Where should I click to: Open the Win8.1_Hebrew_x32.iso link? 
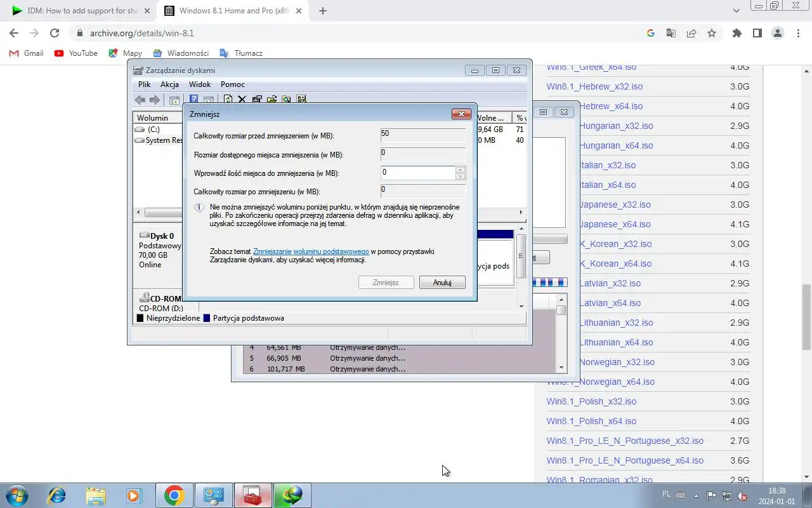(594, 86)
